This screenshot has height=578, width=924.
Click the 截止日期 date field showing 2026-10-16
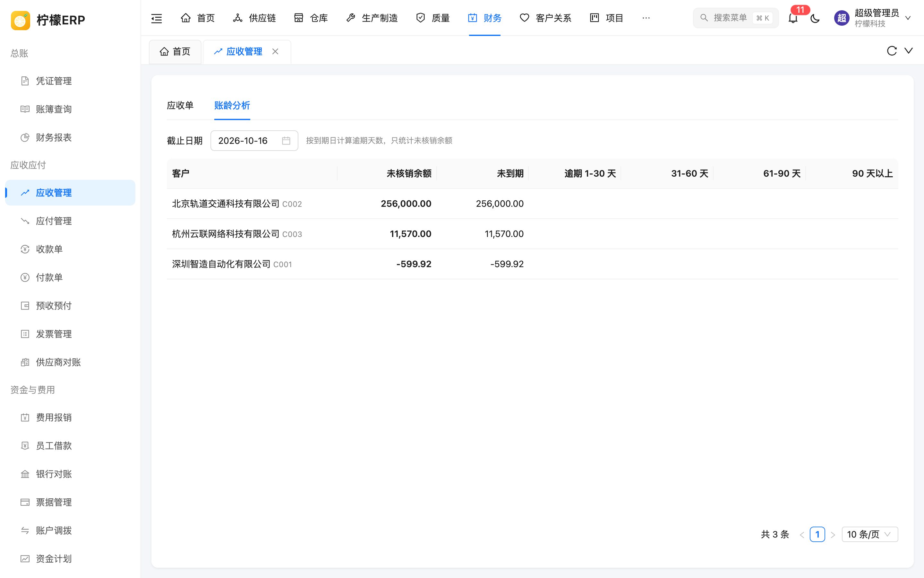click(254, 141)
